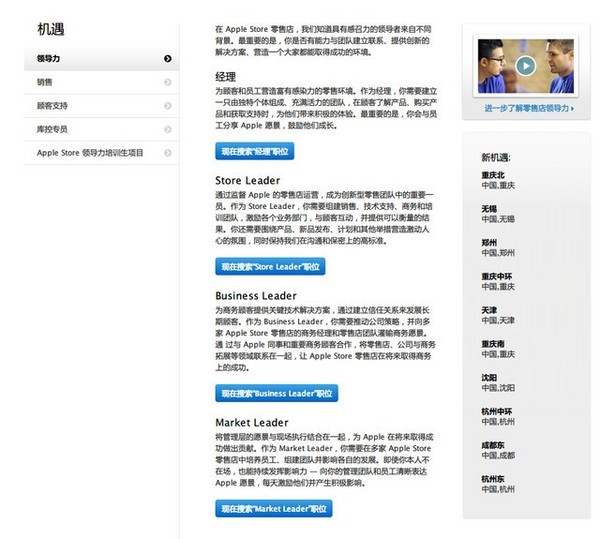Screen dimensions: 600x539
Task: Open the 杭州东 opportunity
Action: [x=493, y=479]
